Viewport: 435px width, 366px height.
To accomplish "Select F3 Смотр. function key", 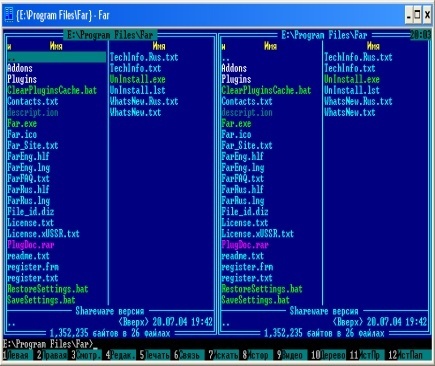I will [x=86, y=355].
